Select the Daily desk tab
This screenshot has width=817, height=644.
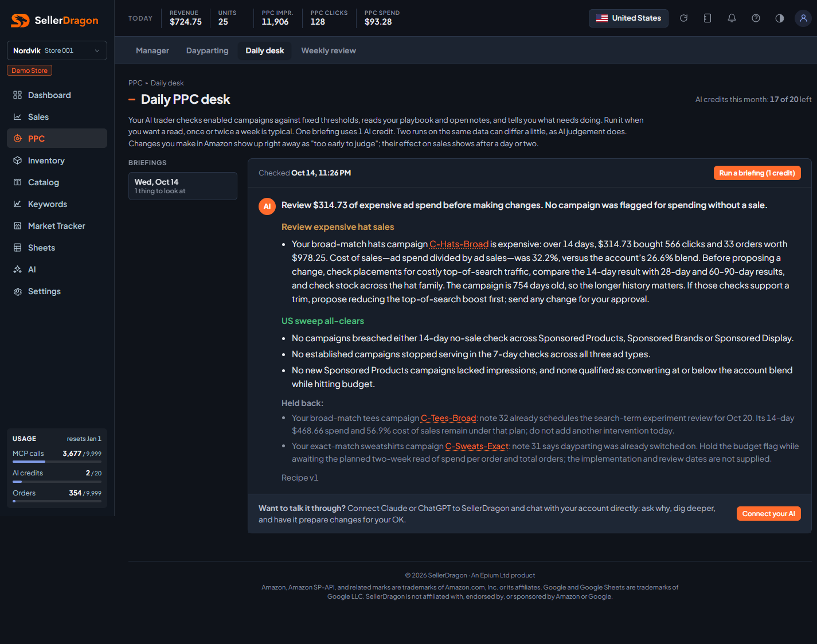265,50
